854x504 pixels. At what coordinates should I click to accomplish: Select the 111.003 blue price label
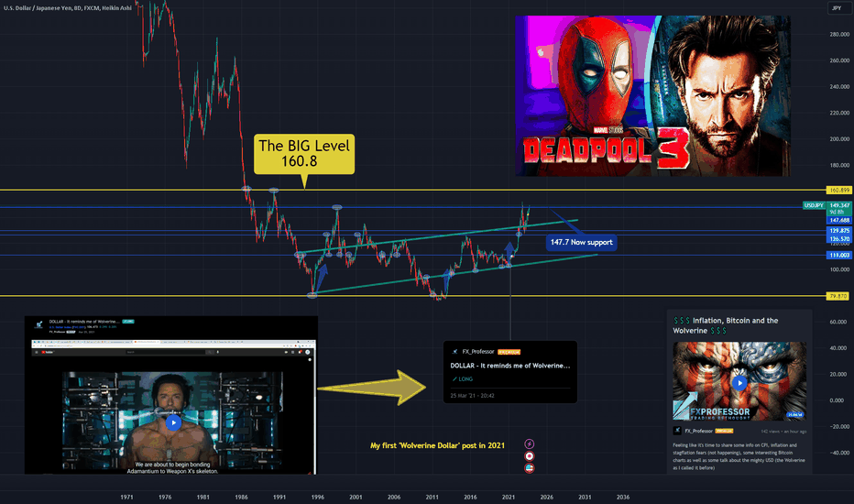tap(839, 255)
